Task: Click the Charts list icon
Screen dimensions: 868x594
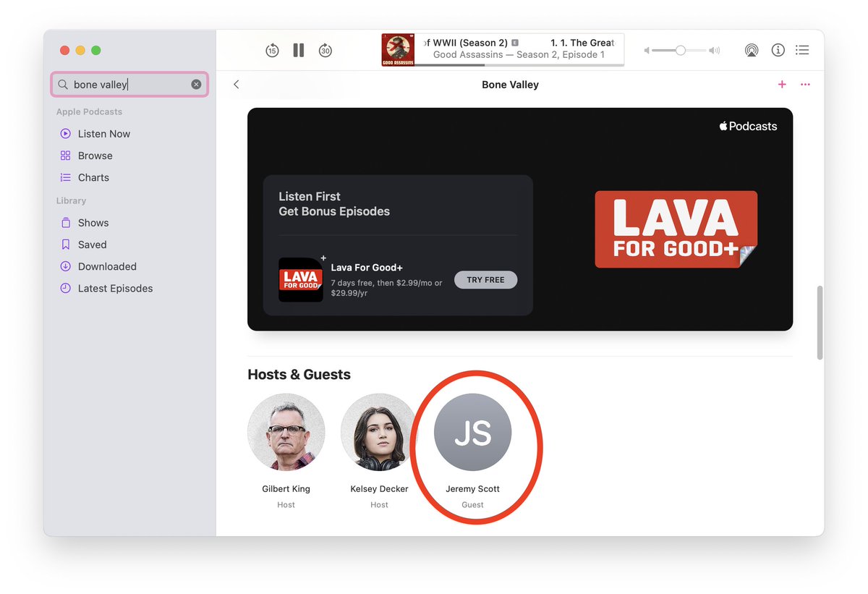Action: [x=65, y=177]
